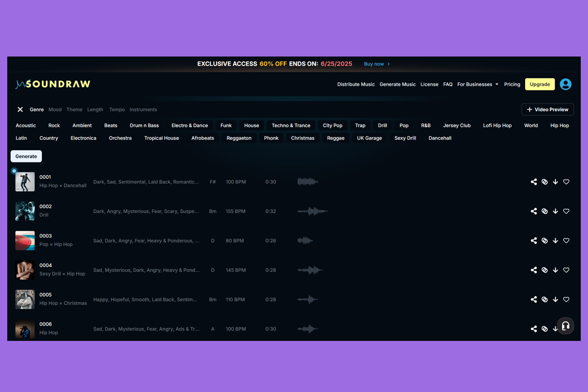This screenshot has width=588, height=392.
Task: Copy link for track 0002
Action: pyautogui.click(x=545, y=211)
